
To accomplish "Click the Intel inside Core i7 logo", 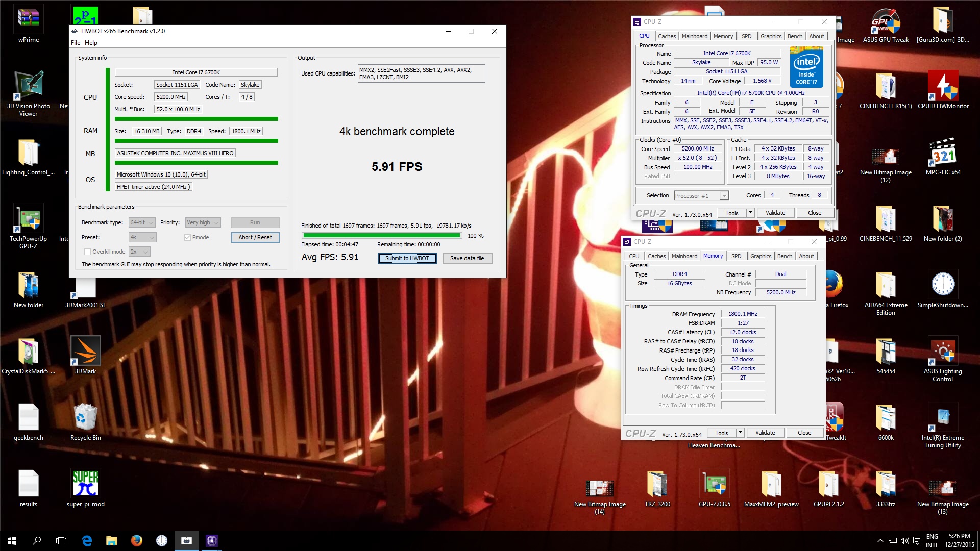I will (x=806, y=67).
